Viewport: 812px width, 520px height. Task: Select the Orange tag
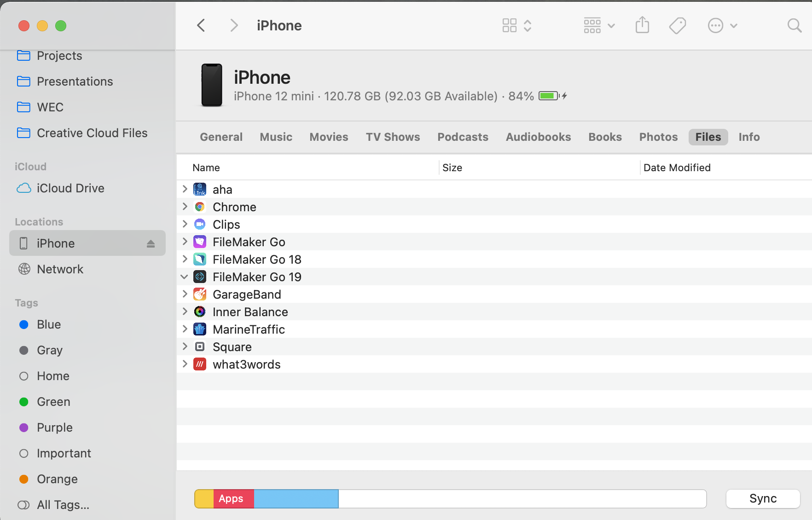[48, 479]
